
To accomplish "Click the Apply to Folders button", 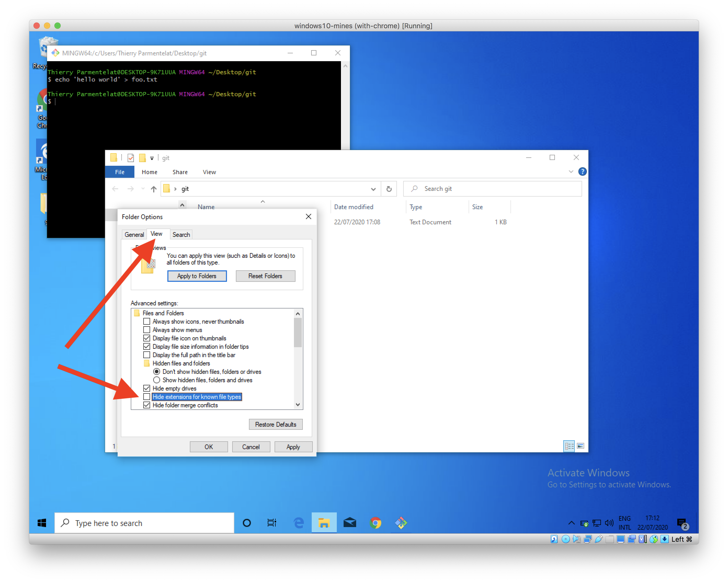I will click(197, 276).
